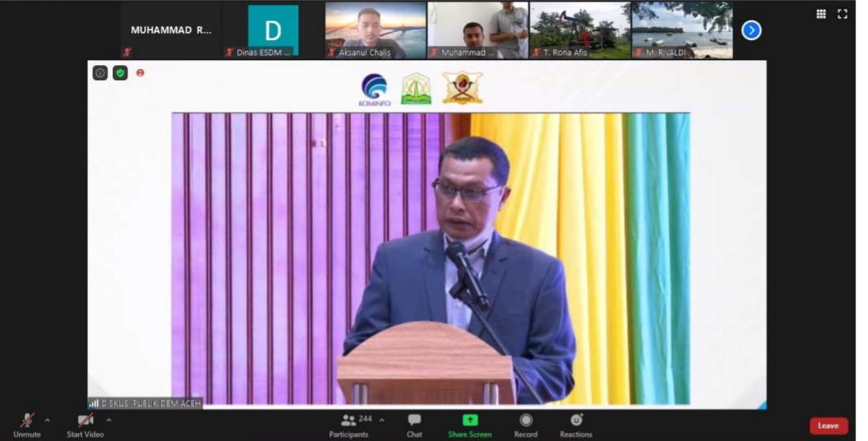Expand video options arrow next to Start Video
The image size is (868, 441).
click(x=108, y=420)
